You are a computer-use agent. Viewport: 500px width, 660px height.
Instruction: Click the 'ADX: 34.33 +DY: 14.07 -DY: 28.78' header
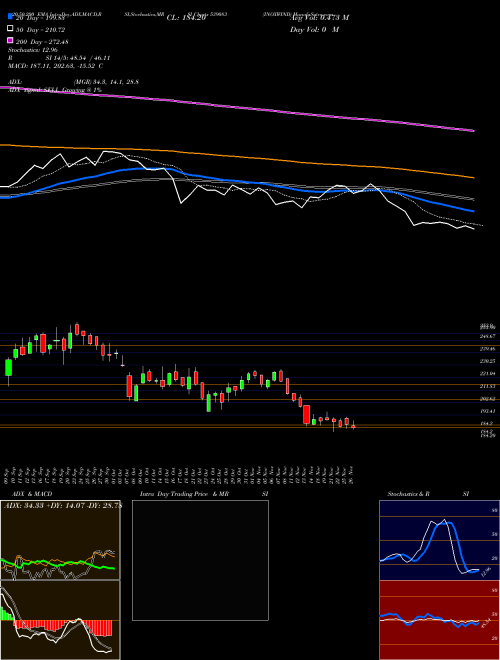63,505
